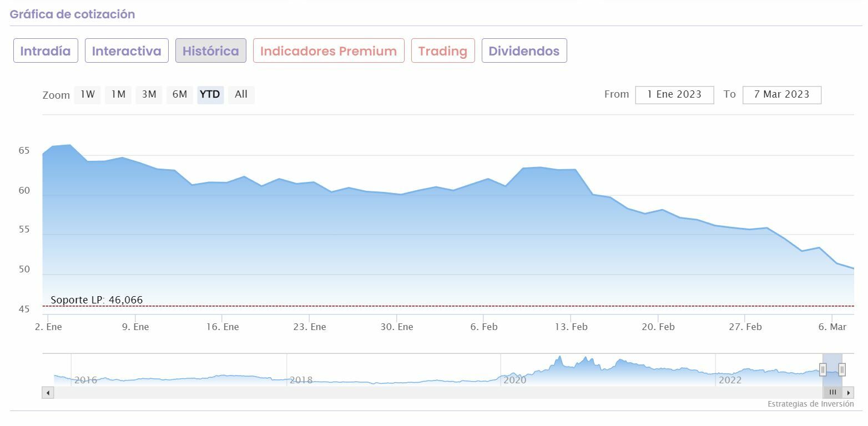This screenshot has height=426, width=868.
Task: Switch to the Interactiva tab
Action: (x=127, y=51)
